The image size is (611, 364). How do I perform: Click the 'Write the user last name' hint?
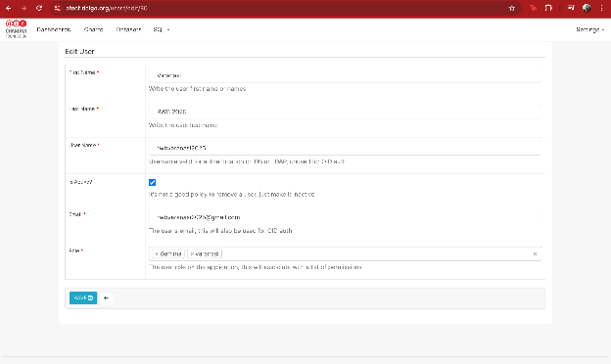183,125
